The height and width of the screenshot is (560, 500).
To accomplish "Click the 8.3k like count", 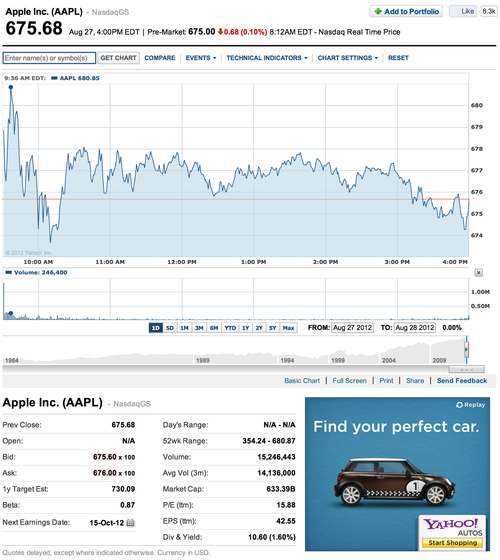I will click(x=489, y=11).
